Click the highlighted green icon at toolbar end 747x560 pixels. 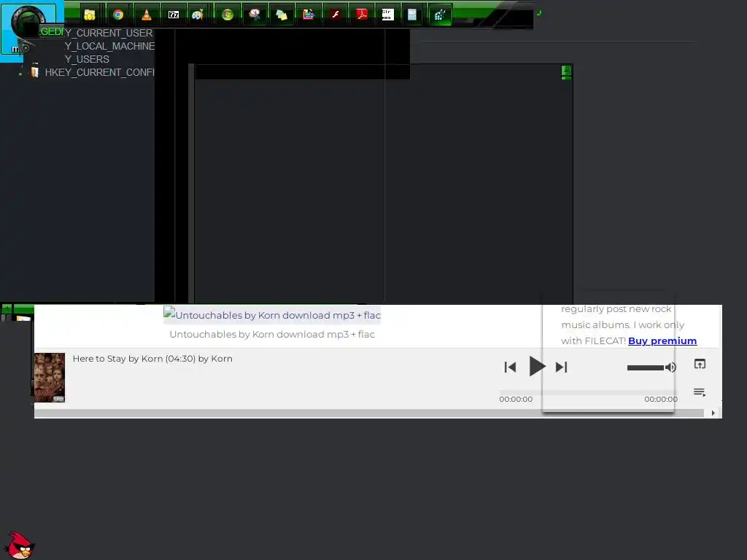click(x=440, y=15)
